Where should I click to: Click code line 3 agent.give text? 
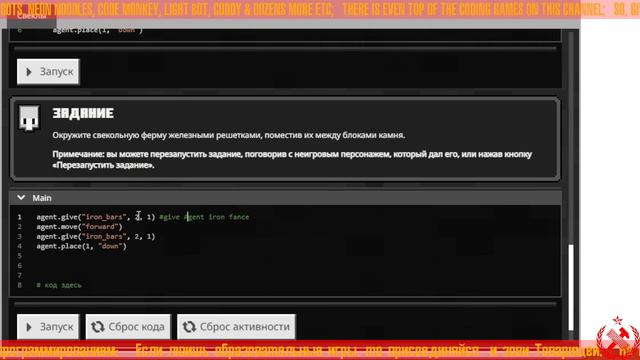click(96, 237)
